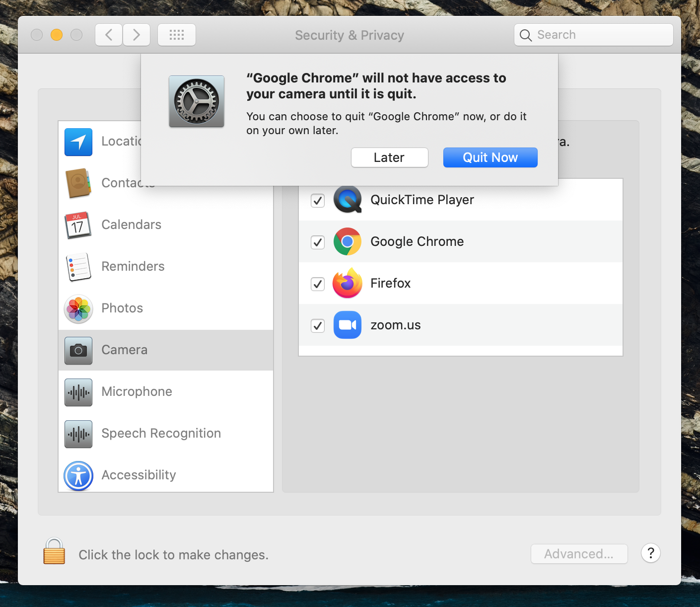Select the Contacts address book icon
The width and height of the screenshot is (700, 607).
[78, 183]
